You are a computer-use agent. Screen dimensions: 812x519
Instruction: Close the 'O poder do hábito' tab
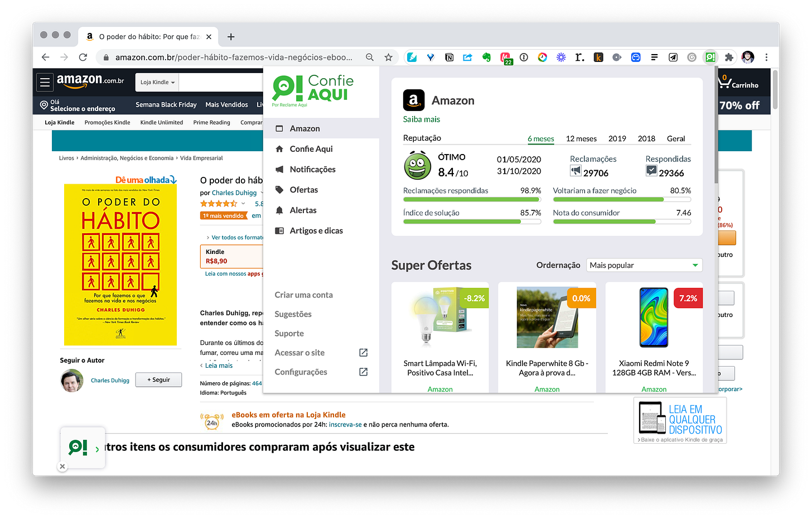click(209, 37)
